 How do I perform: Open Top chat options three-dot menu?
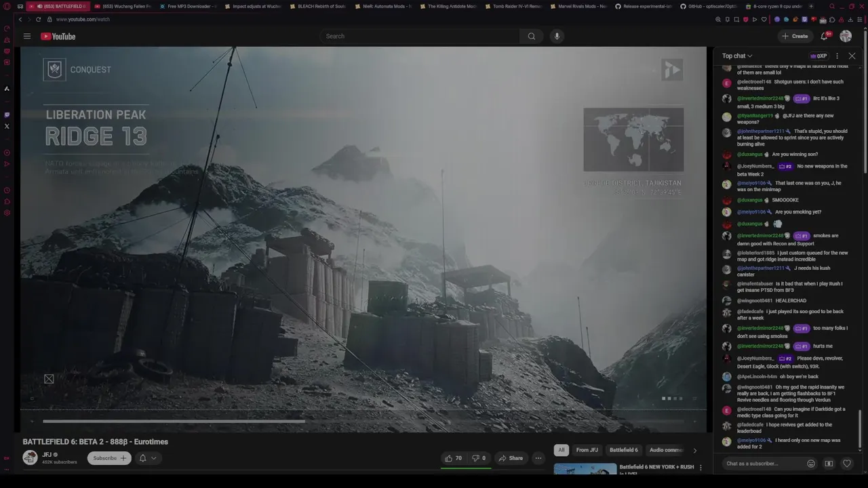click(x=837, y=56)
